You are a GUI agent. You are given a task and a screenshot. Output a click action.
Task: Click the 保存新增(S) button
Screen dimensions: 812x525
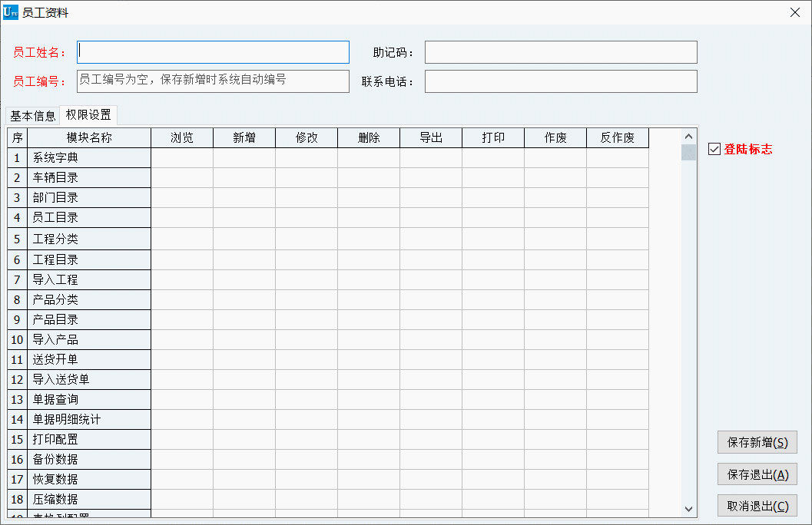(757, 442)
